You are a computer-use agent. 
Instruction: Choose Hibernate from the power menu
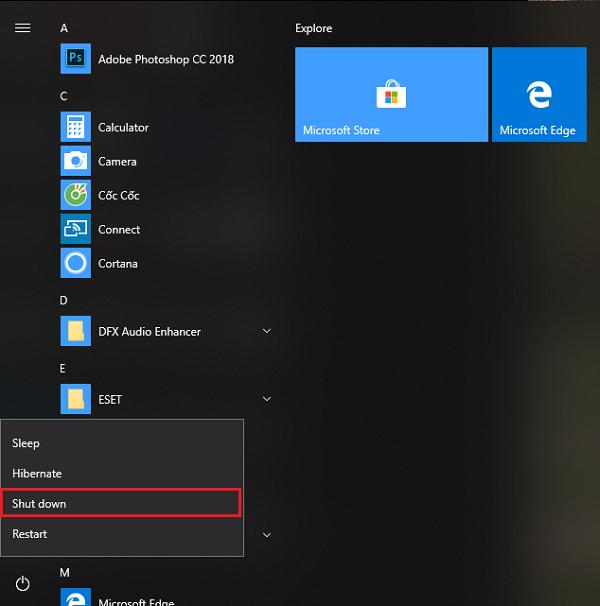[37, 474]
